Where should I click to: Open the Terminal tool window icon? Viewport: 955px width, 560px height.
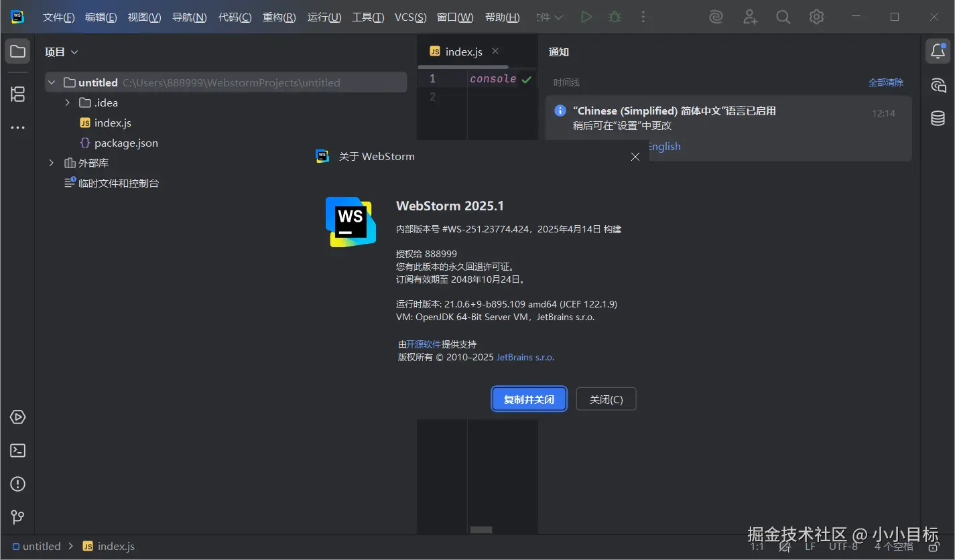18,450
